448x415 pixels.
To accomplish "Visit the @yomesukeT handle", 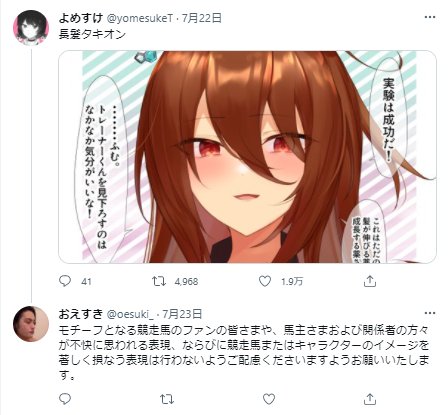I will coord(140,18).
